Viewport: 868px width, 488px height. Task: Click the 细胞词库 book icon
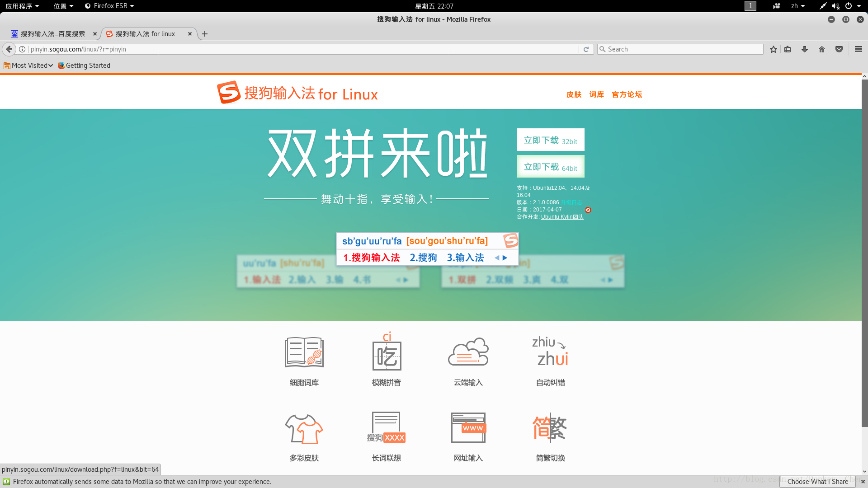tap(304, 352)
